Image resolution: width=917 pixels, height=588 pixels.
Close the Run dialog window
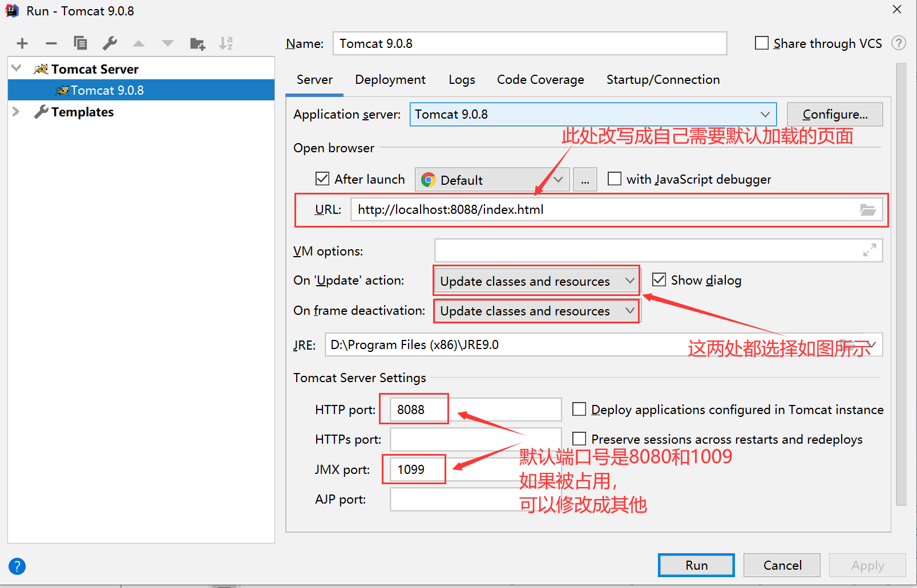[897, 10]
